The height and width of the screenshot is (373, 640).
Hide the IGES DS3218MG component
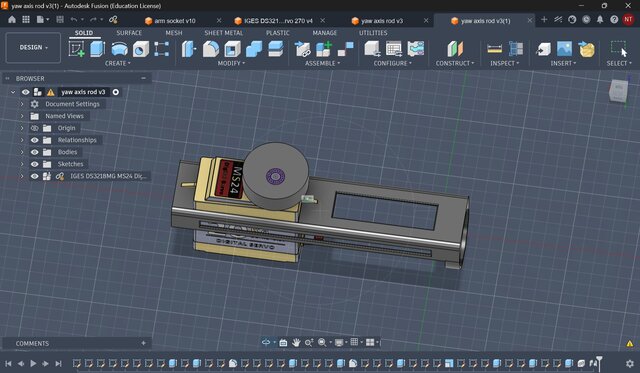tap(35, 176)
